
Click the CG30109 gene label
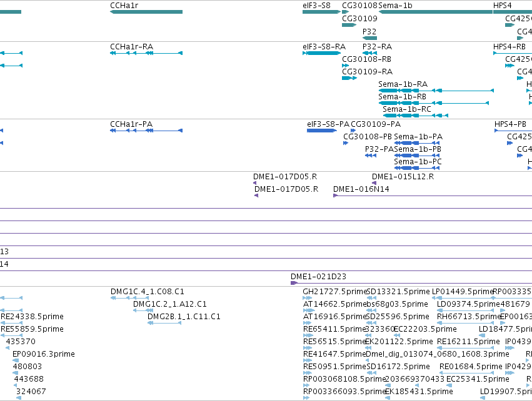[359, 18]
